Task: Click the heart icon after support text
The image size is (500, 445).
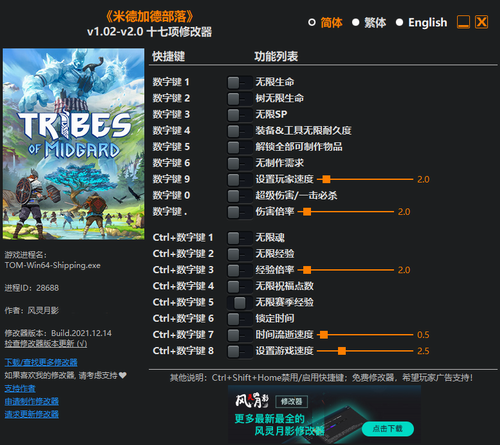Action: click(123, 375)
